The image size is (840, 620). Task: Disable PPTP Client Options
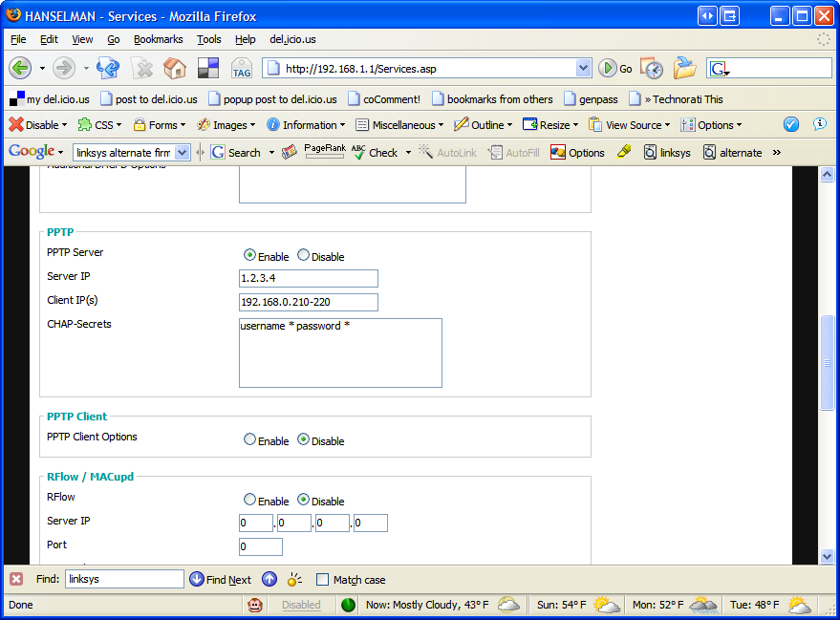[x=303, y=439]
